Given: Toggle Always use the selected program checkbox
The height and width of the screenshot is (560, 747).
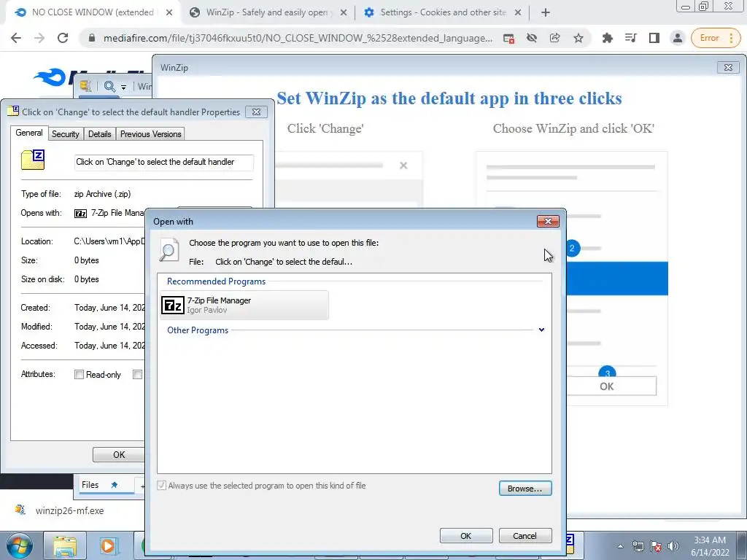Looking at the screenshot, I should click(x=162, y=486).
